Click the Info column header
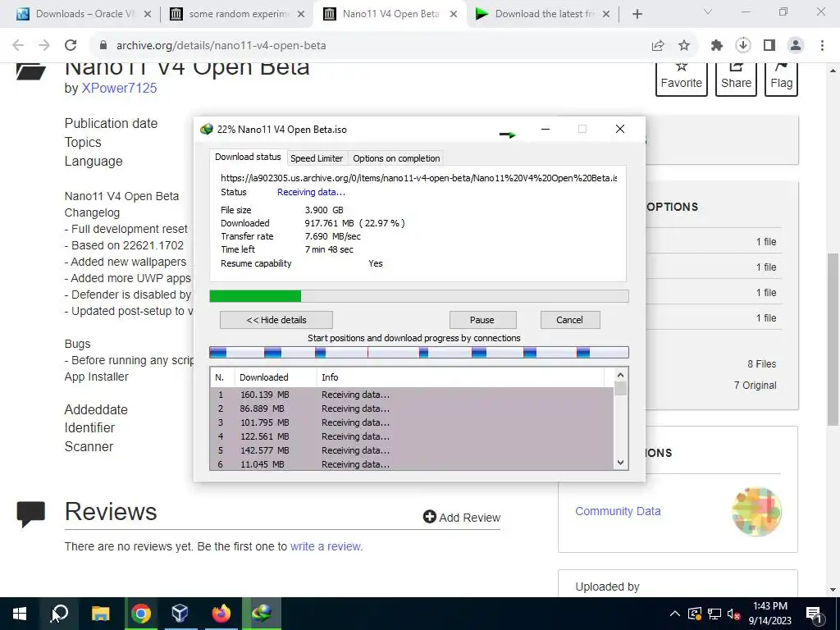This screenshot has height=630, width=840. pyautogui.click(x=460, y=377)
